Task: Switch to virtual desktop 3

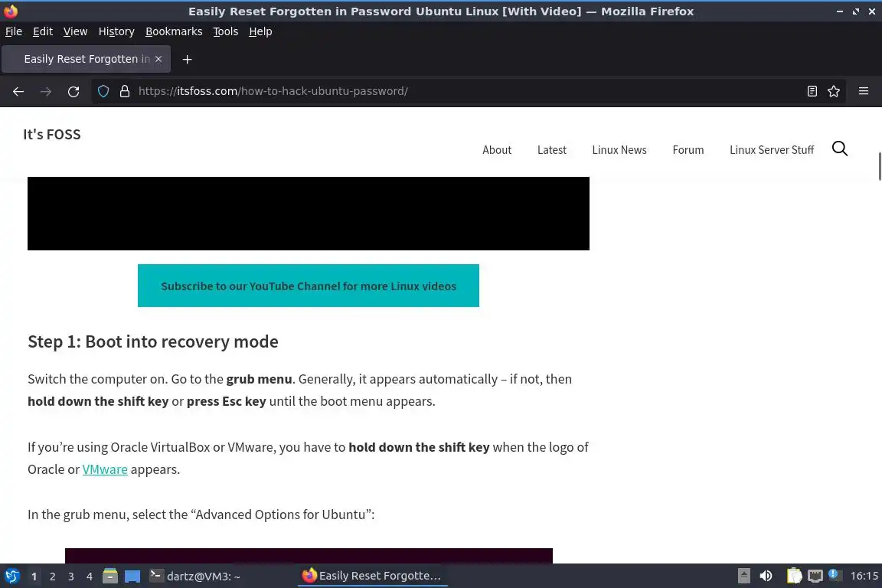Action: pyautogui.click(x=71, y=577)
